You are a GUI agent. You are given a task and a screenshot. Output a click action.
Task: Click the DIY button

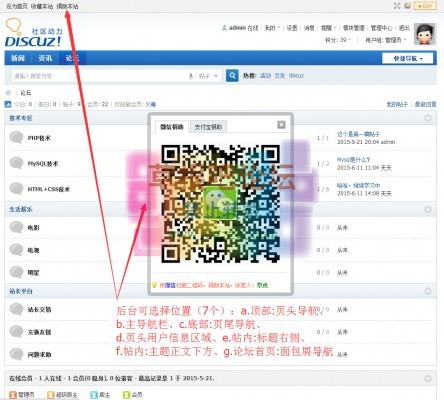point(425,6)
